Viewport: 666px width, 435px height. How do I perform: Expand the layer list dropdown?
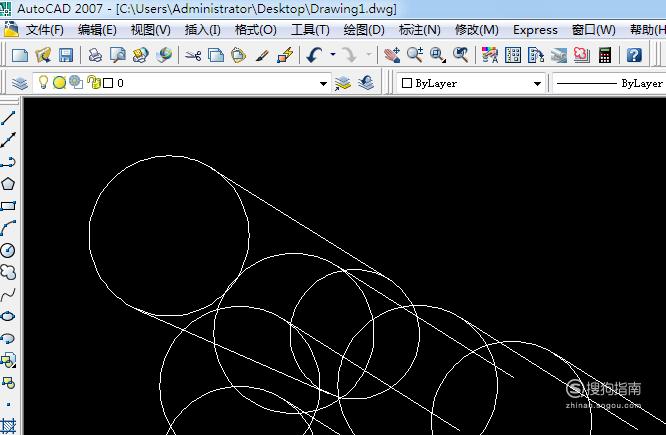[x=323, y=83]
